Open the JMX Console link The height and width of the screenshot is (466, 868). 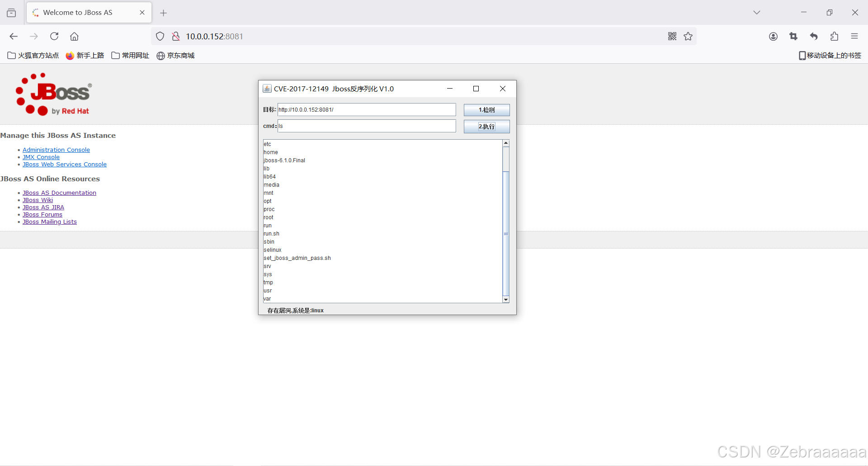point(41,157)
